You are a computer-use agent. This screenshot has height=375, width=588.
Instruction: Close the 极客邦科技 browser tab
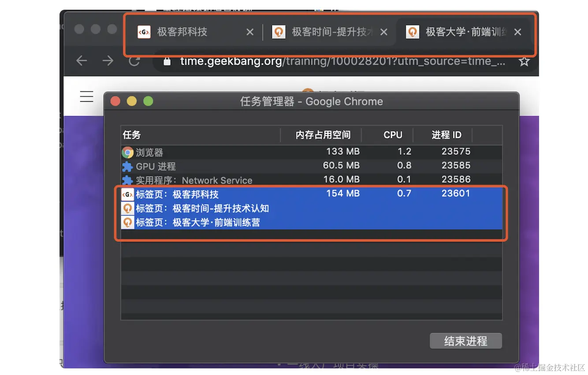tap(250, 32)
